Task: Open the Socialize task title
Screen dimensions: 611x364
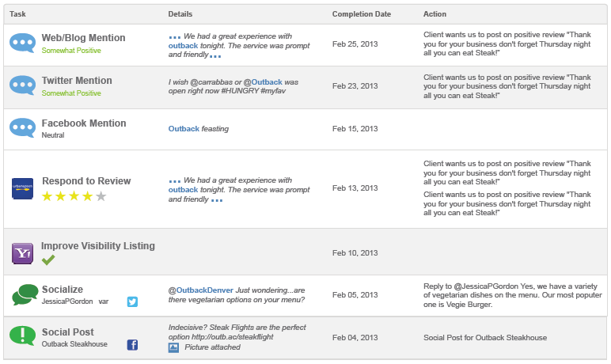Action: 63,289
